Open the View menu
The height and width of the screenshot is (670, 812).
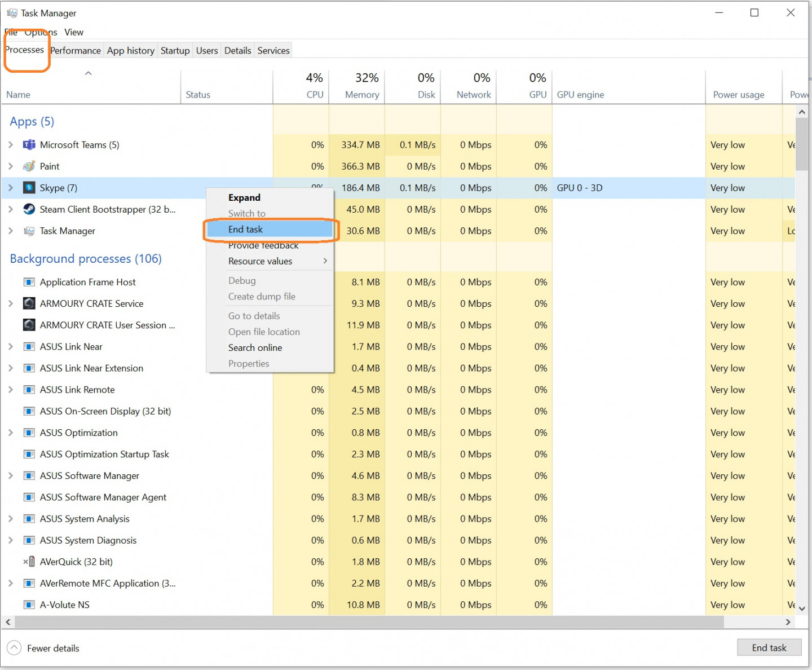coord(74,32)
